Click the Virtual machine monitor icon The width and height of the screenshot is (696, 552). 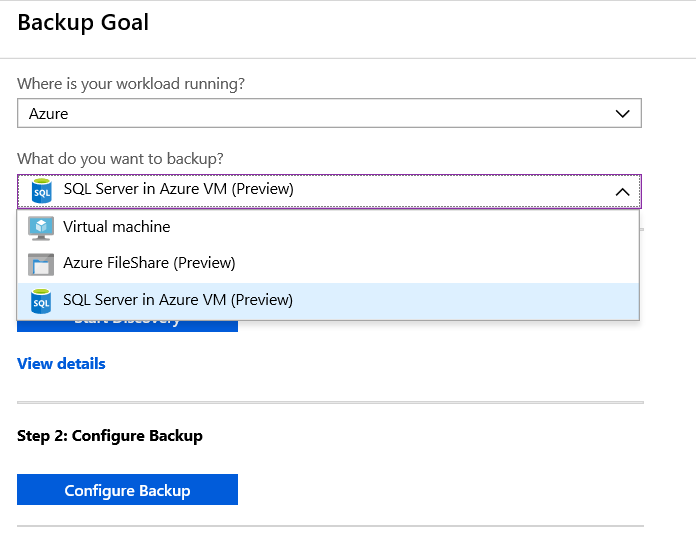click(x=41, y=228)
